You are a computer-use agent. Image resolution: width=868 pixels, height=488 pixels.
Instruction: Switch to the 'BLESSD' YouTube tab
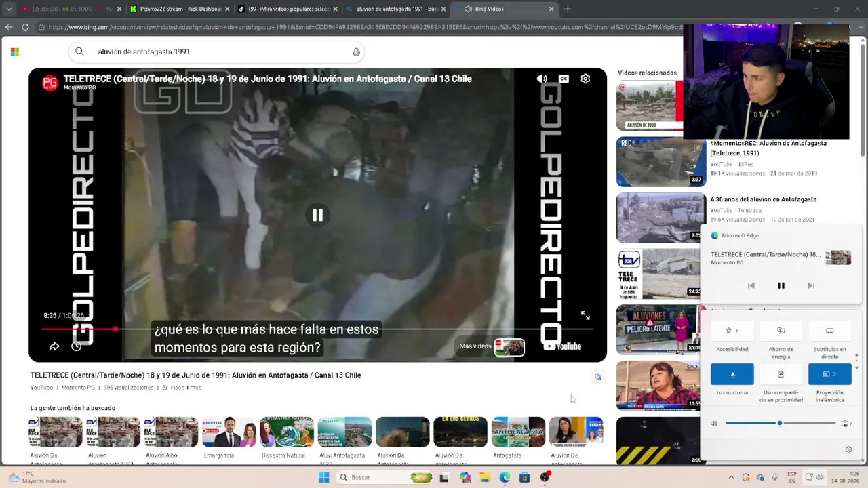(x=71, y=9)
